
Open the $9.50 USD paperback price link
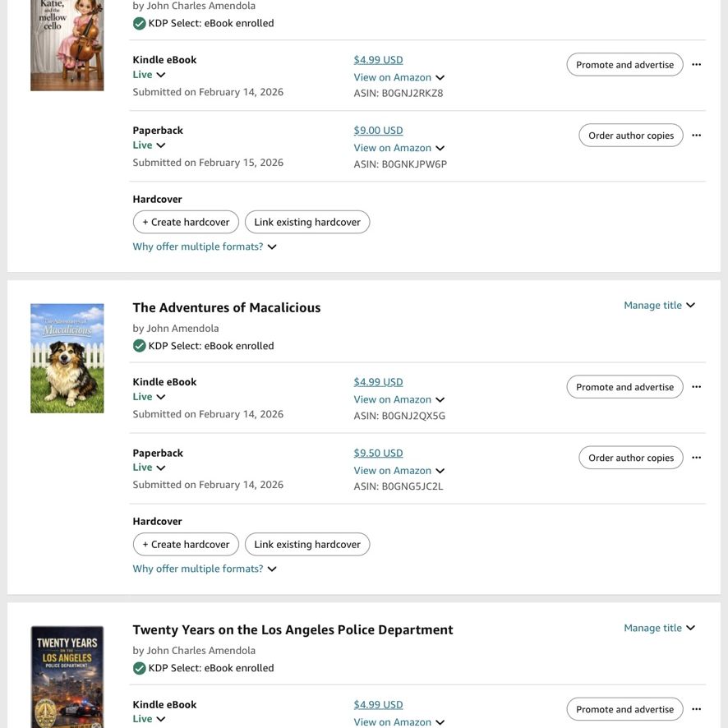[x=378, y=453]
